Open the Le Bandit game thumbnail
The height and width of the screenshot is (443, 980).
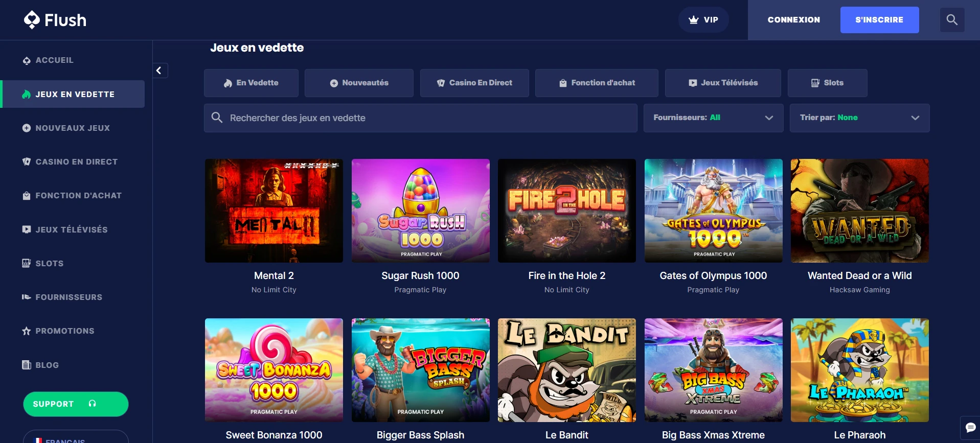click(x=567, y=370)
